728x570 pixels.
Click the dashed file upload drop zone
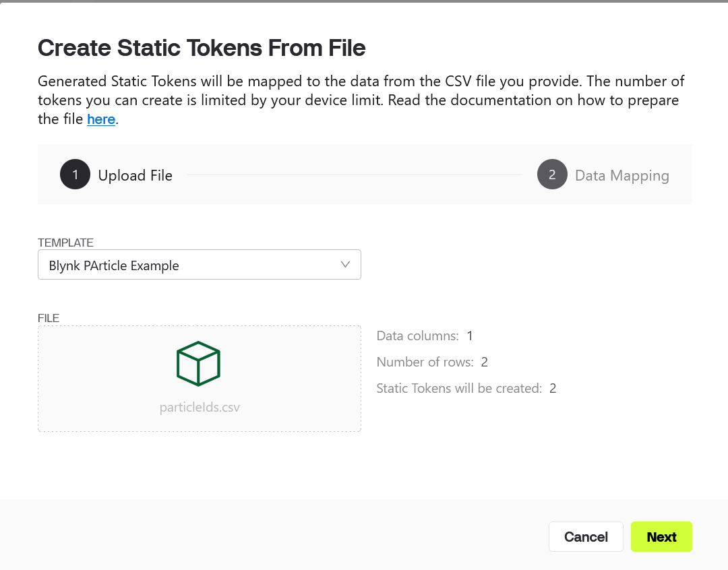[x=199, y=379]
